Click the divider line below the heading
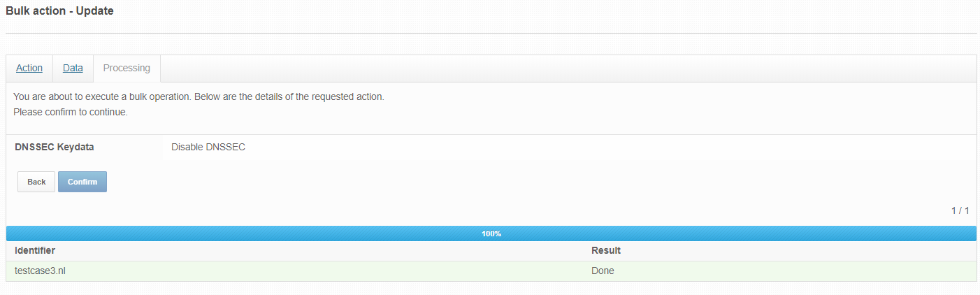The width and height of the screenshot is (980, 295). (x=491, y=33)
